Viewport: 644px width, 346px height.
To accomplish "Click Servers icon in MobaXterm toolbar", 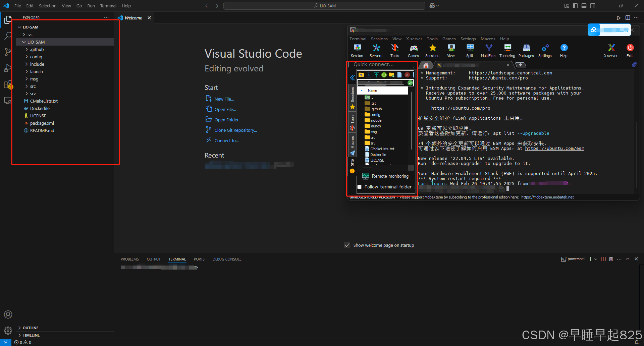I will (376, 51).
